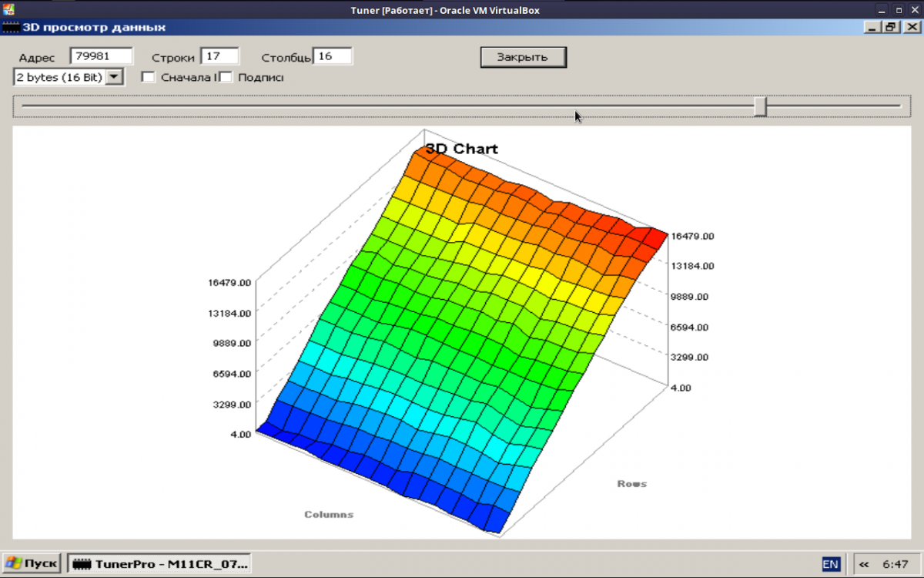Image resolution: width=924 pixels, height=578 pixels.
Task: Focus the Столбцы field with value 16
Action: (333, 56)
